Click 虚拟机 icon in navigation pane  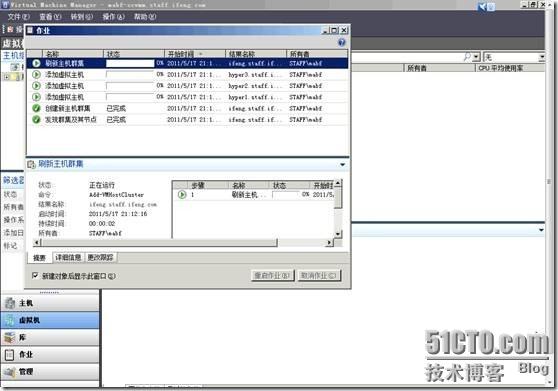(x=10, y=320)
